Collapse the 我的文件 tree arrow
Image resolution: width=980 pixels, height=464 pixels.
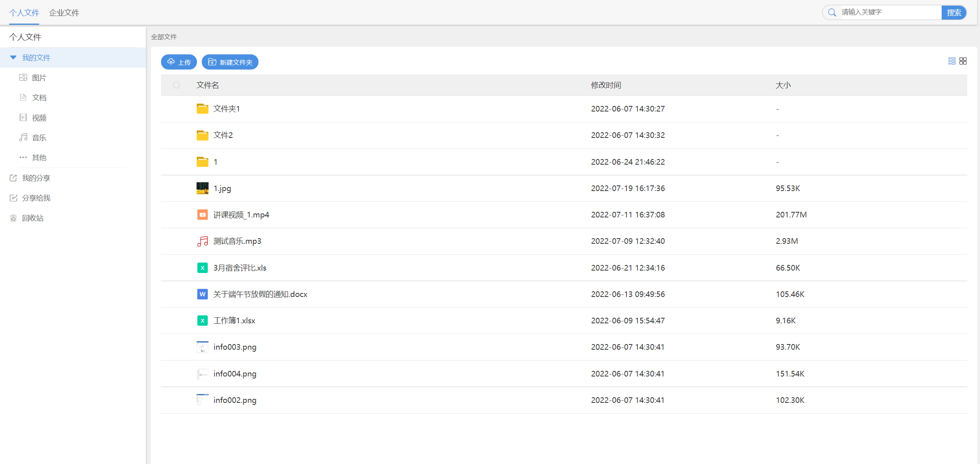[x=13, y=58]
